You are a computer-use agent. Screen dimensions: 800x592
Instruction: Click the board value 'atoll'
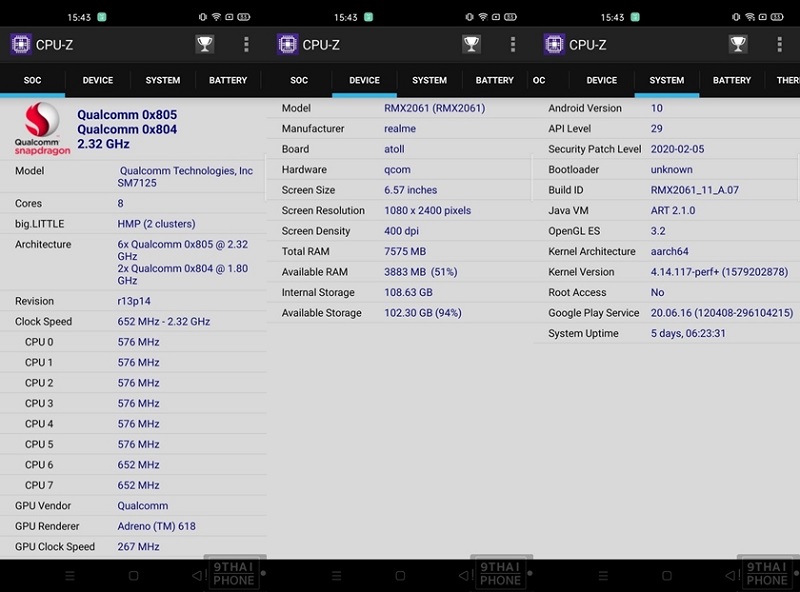[394, 149]
